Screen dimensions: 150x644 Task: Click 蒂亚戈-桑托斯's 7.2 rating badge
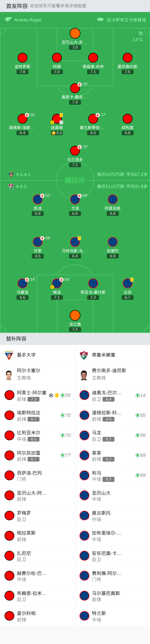[93, 297]
